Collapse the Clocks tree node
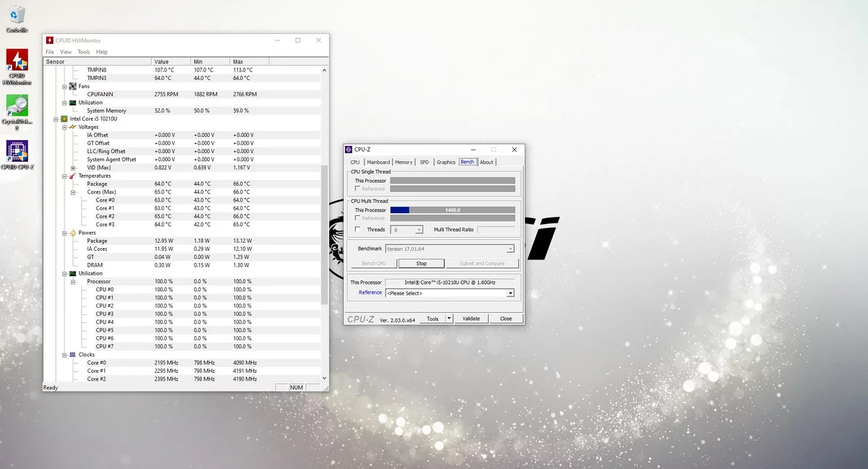The height and width of the screenshot is (469, 868). click(64, 355)
